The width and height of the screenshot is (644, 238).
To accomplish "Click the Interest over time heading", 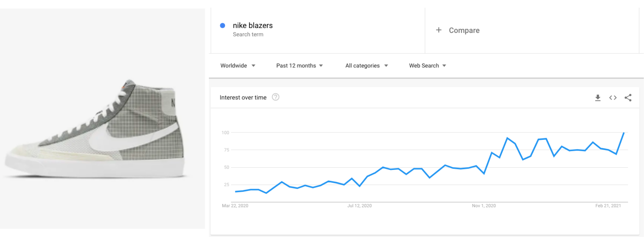I will click(243, 98).
